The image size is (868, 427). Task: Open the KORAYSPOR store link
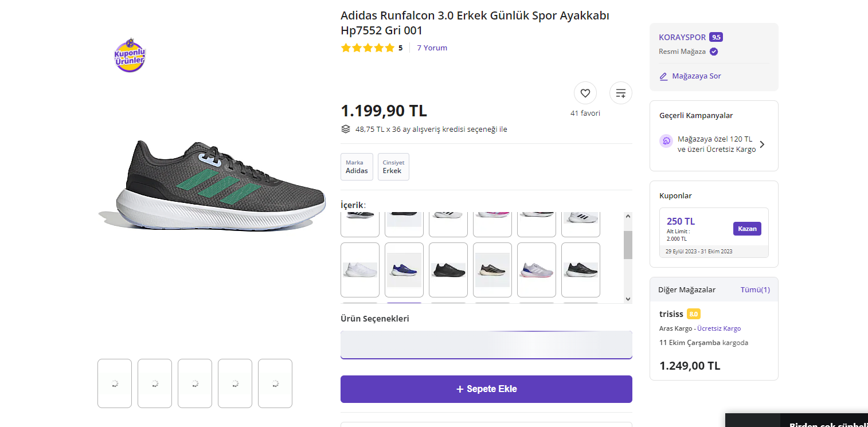tap(682, 37)
